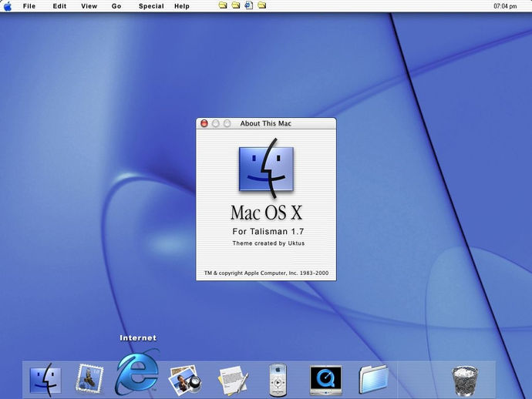Screen dimensions: 532x399
Task: Open the Trash can in dock
Action: 465,381
